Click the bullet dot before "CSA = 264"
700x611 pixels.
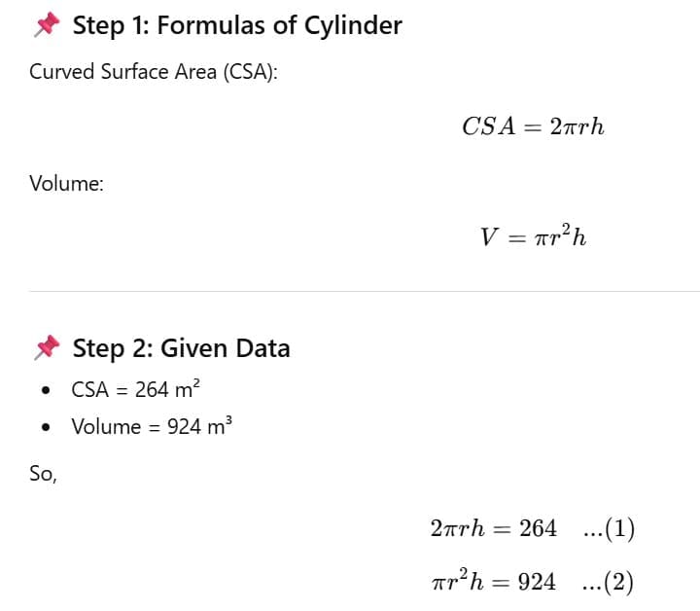(x=46, y=390)
